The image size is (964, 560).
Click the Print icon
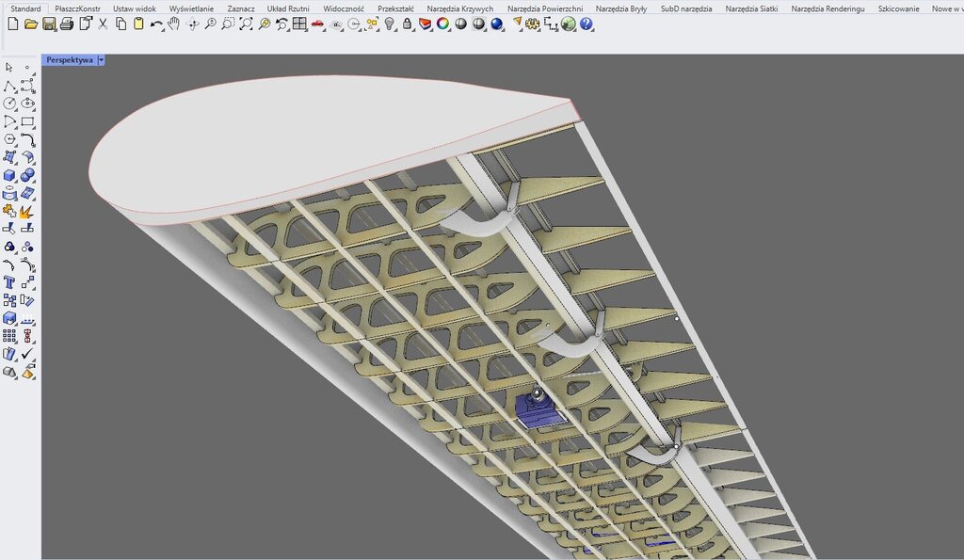pos(67,24)
